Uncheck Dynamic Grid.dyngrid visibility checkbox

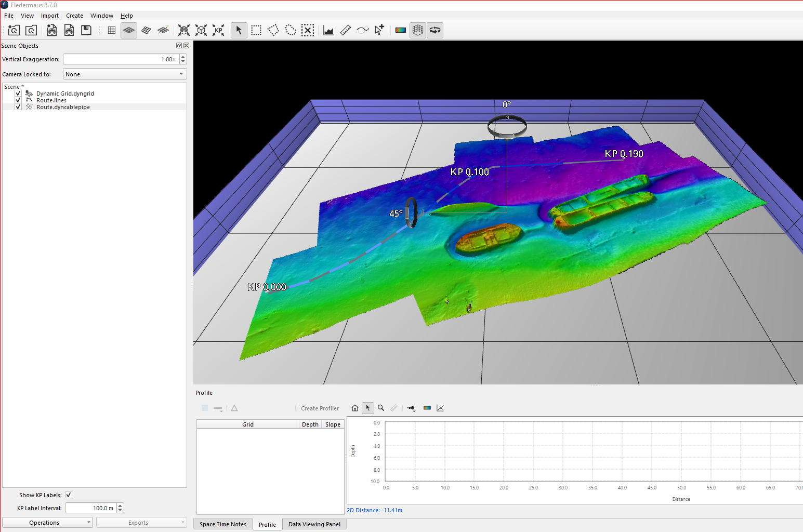pos(18,94)
